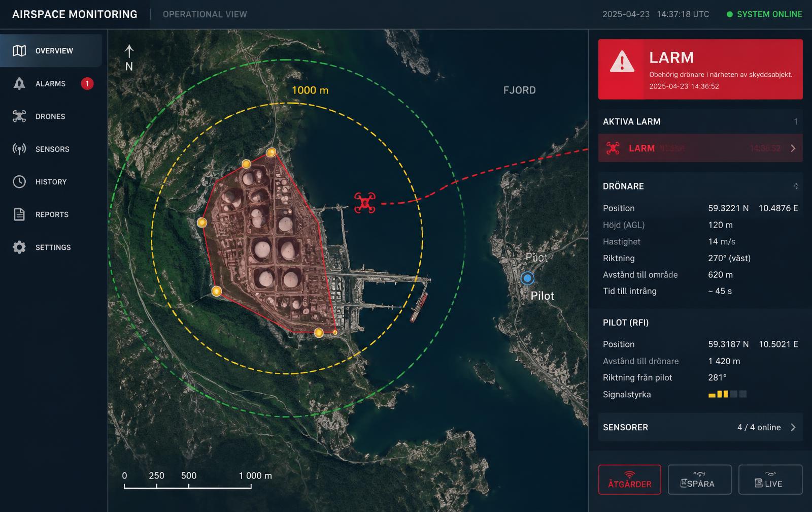This screenshot has height=512, width=812.
Task: Click the green System Online status dot
Action: tap(730, 14)
